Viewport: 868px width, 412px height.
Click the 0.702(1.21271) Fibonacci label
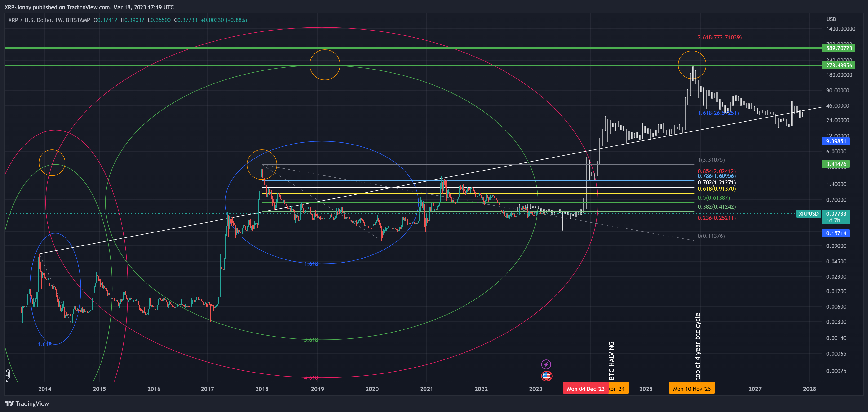pos(717,183)
